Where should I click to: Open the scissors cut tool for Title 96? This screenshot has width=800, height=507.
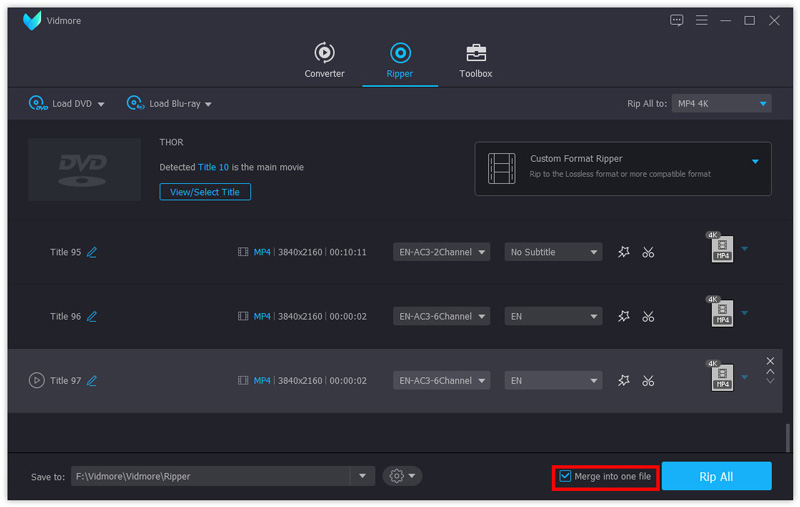pyautogui.click(x=648, y=317)
